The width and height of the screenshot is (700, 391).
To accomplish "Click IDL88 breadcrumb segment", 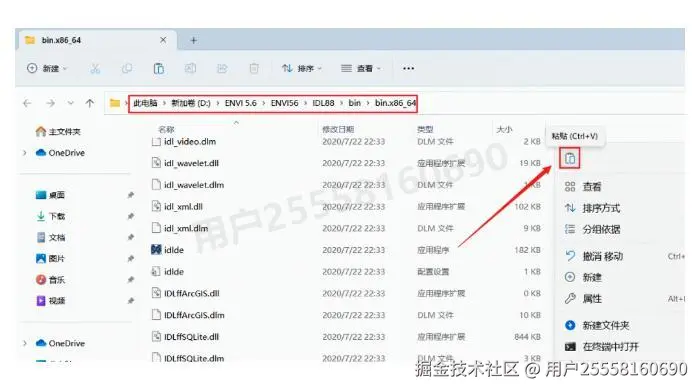I will point(323,103).
